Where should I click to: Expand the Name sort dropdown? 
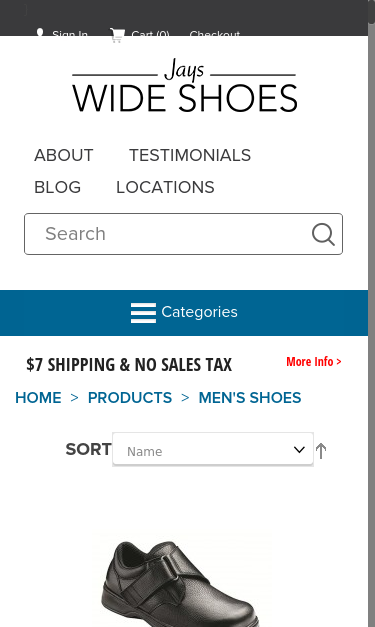click(213, 449)
